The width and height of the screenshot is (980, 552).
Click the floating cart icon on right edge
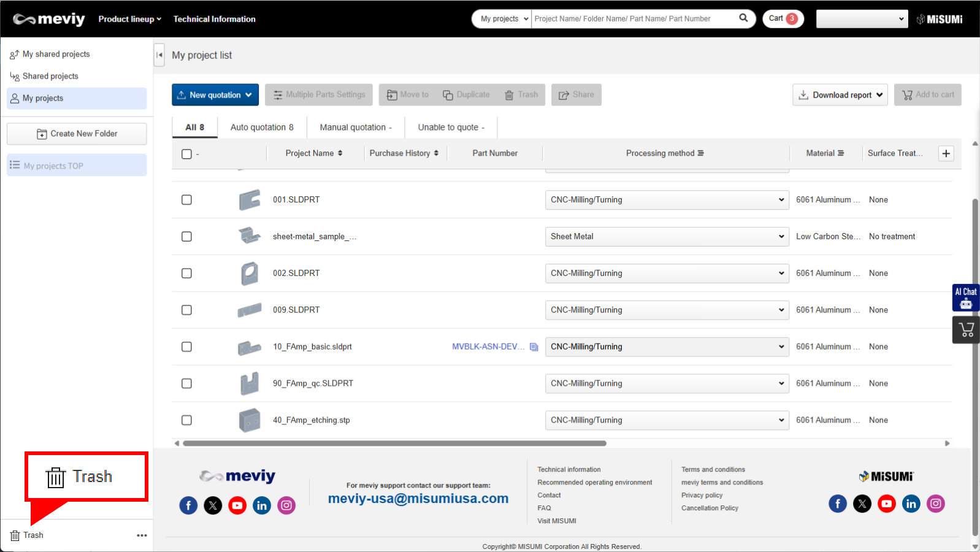(x=966, y=330)
